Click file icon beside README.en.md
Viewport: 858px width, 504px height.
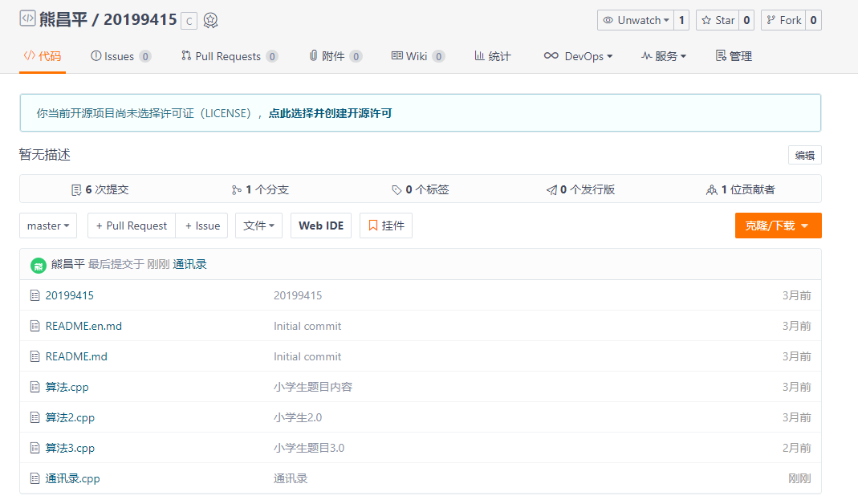coord(35,326)
